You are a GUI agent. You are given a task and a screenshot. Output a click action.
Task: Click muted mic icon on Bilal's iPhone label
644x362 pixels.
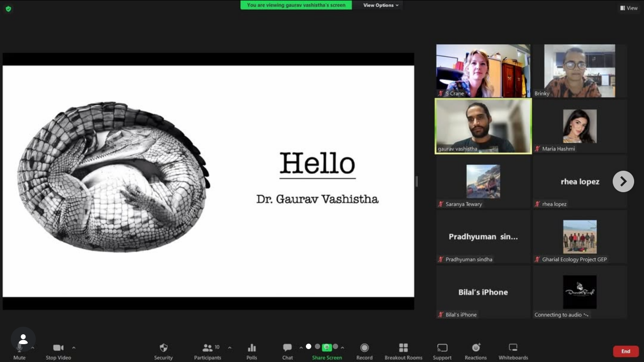pos(441,315)
